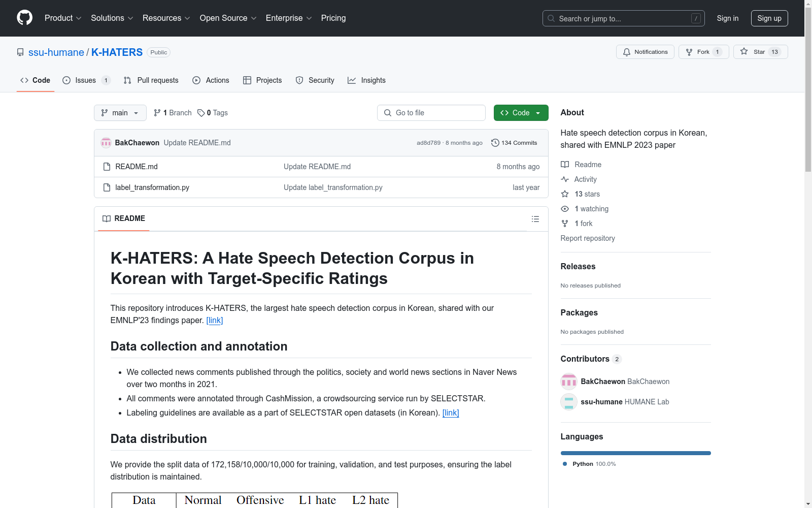Click Report repository link
The image size is (812, 508).
coord(588,238)
